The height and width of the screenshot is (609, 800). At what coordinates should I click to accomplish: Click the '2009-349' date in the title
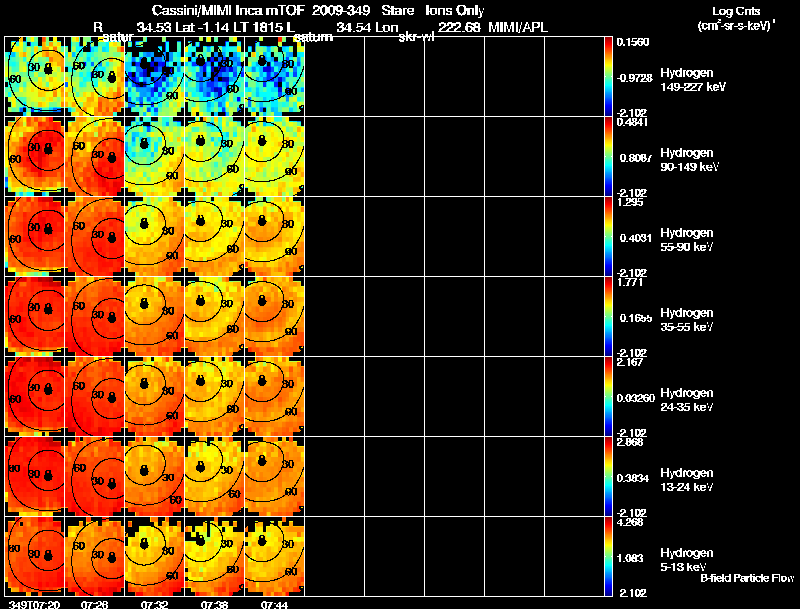tap(341, 11)
